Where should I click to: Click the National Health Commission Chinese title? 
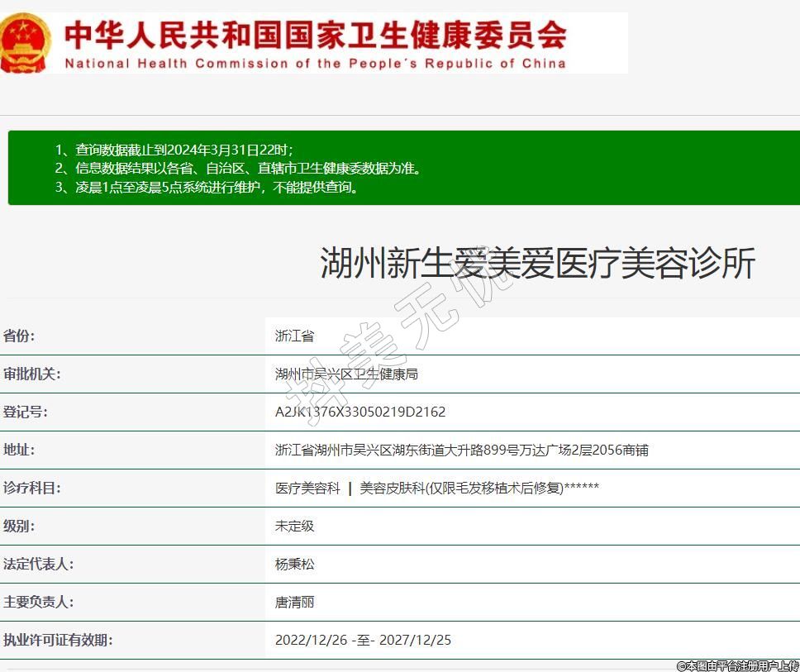click(315, 34)
